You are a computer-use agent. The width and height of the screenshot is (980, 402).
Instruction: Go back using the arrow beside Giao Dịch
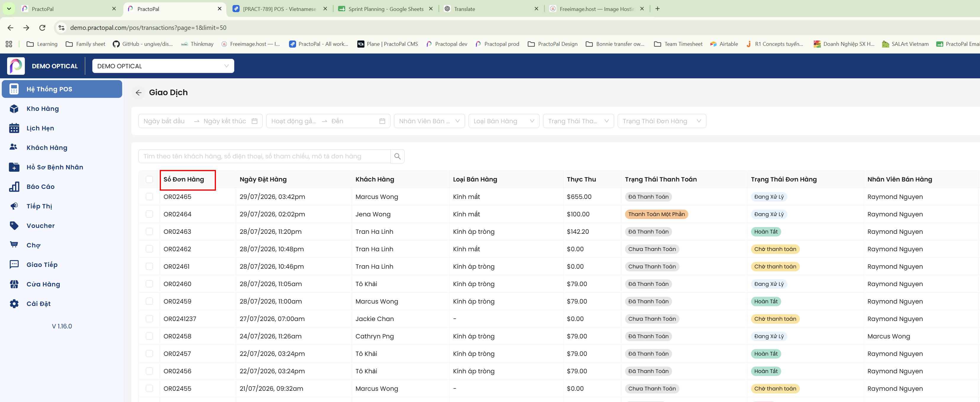[138, 93]
